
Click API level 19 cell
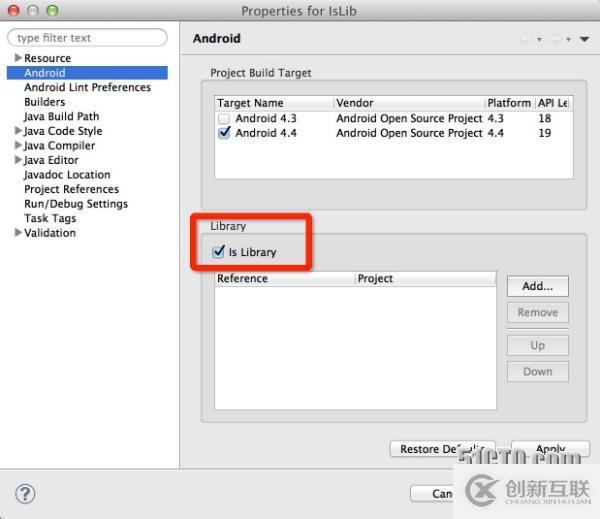pyautogui.click(x=545, y=133)
